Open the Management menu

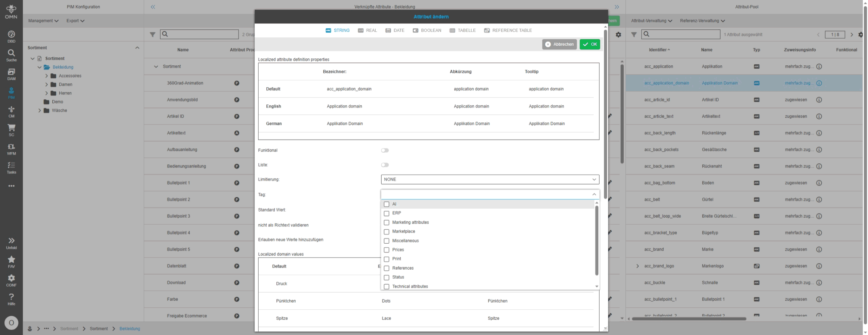[x=43, y=21]
